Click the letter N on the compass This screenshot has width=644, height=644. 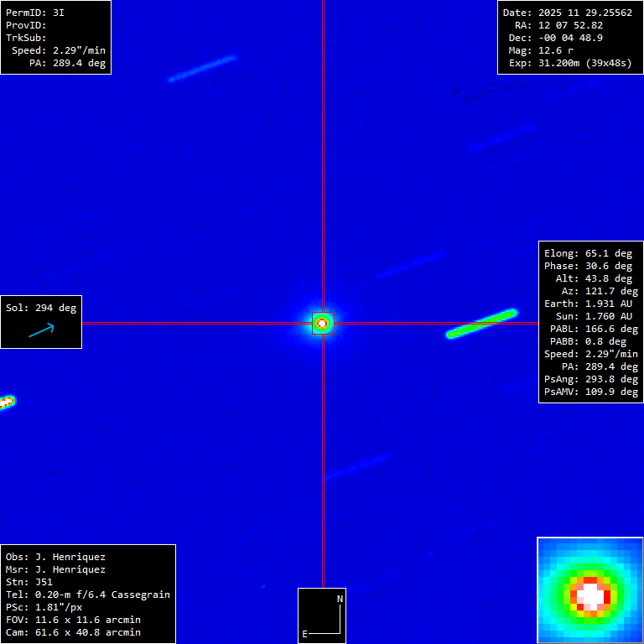pyautogui.click(x=340, y=599)
